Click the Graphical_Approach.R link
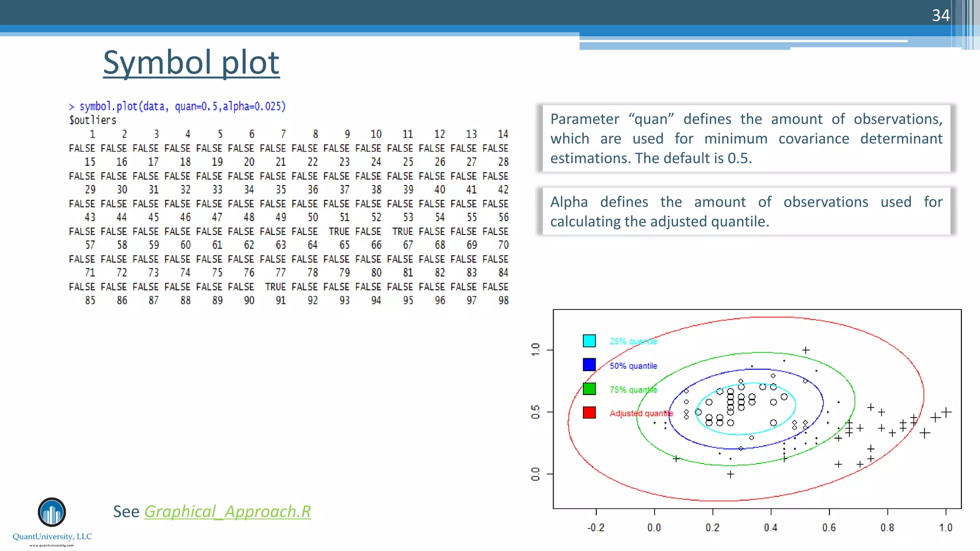The image size is (980, 551). [x=227, y=511]
